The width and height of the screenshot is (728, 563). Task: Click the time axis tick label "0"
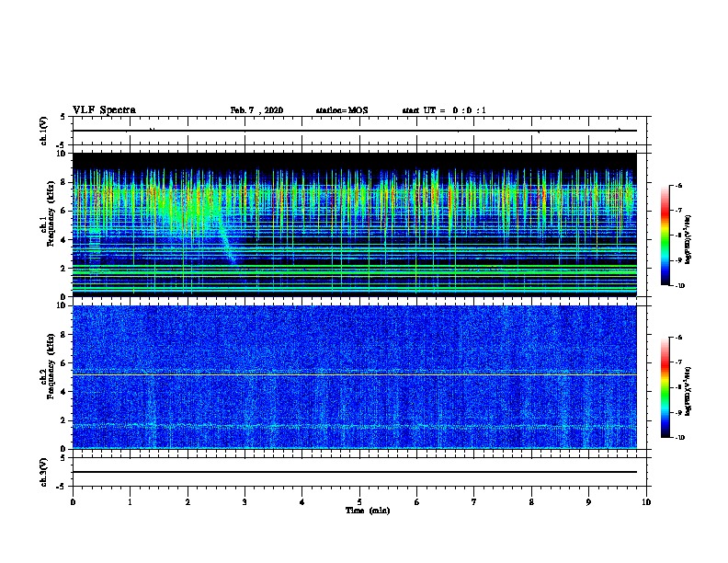pos(73,502)
